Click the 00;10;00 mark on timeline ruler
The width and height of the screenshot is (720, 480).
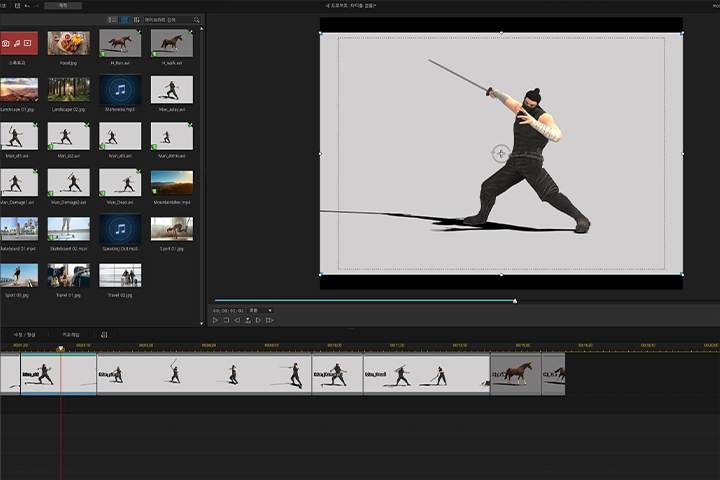[334, 345]
